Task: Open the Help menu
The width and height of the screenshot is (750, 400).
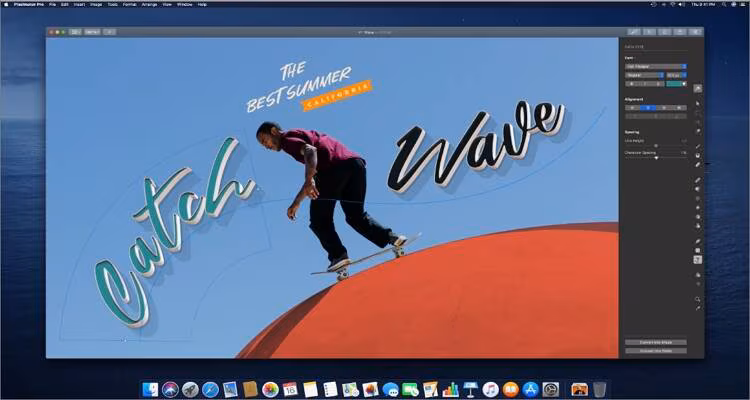Action: click(202, 4)
